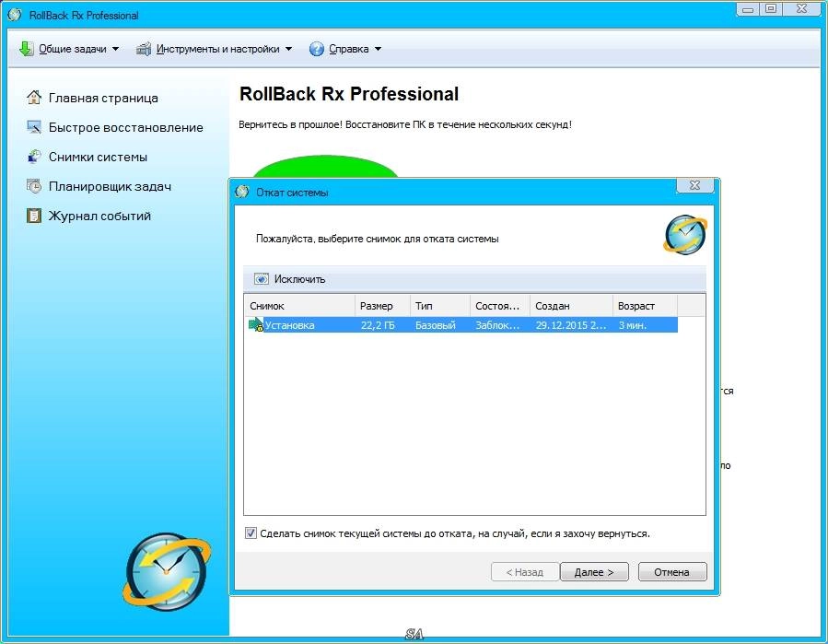Sort by Возраст column header
The width and height of the screenshot is (828, 644).
645,306
